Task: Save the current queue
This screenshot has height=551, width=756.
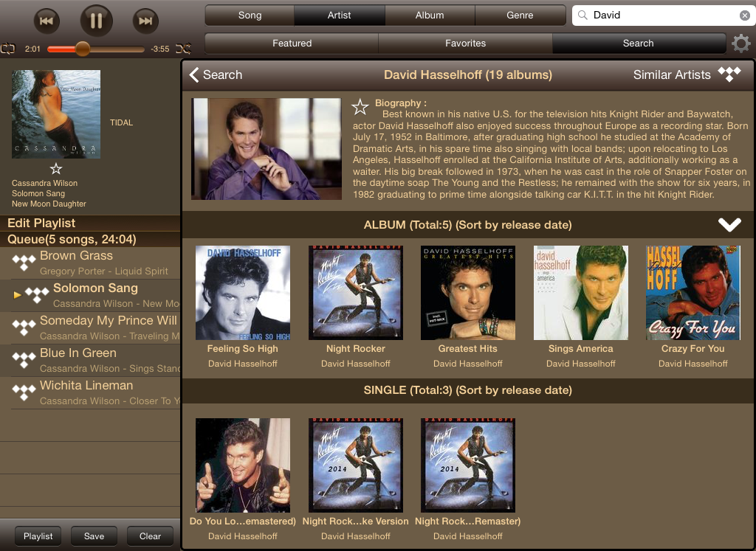Action: 94,536
